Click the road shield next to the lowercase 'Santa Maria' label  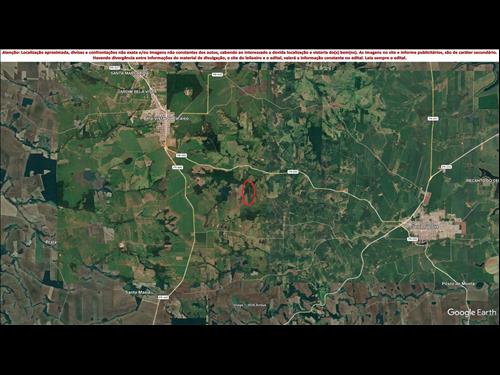tap(162, 297)
